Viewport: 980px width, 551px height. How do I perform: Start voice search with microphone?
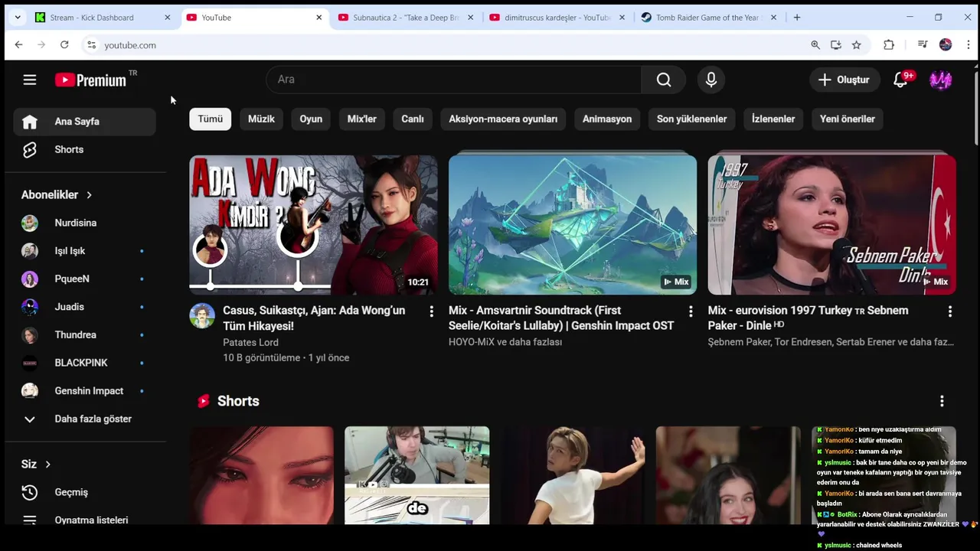711,80
